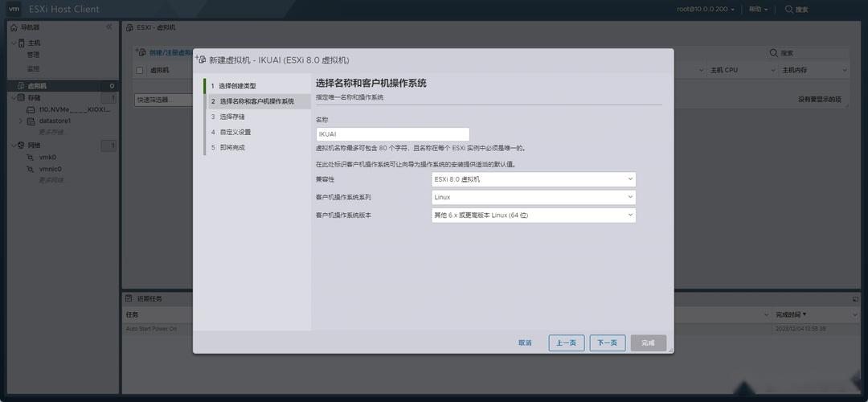Open the 主机内存 column menu
Image resolution: width=868 pixels, height=402 pixels.
845,70
